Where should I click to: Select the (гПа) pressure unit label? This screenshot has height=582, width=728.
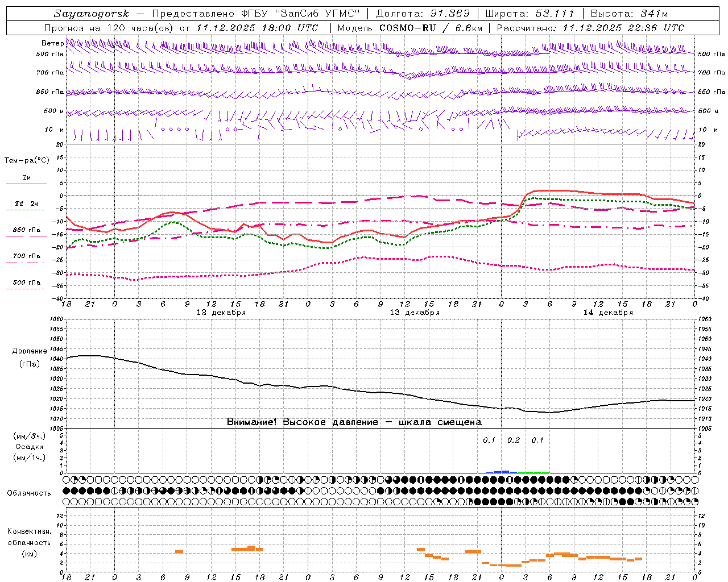[30, 364]
